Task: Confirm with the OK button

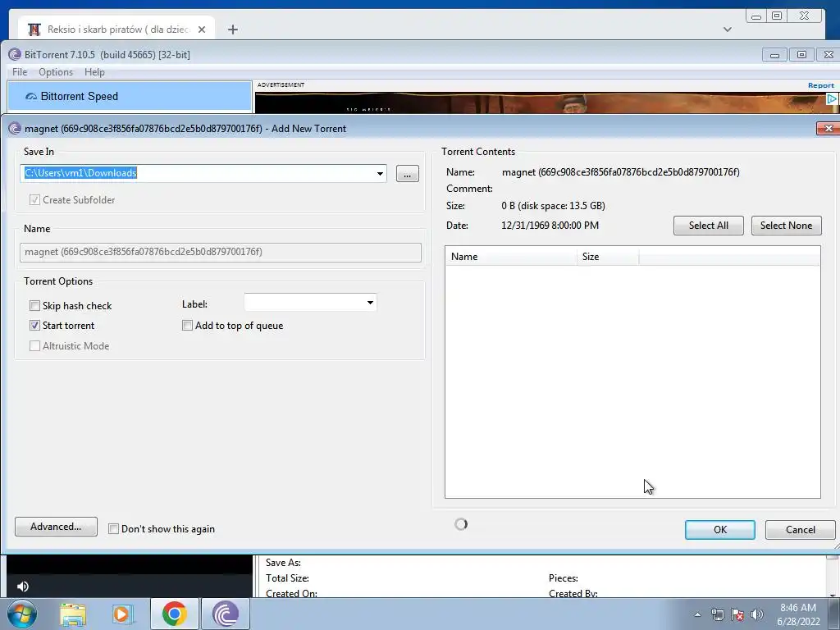Action: [720, 530]
